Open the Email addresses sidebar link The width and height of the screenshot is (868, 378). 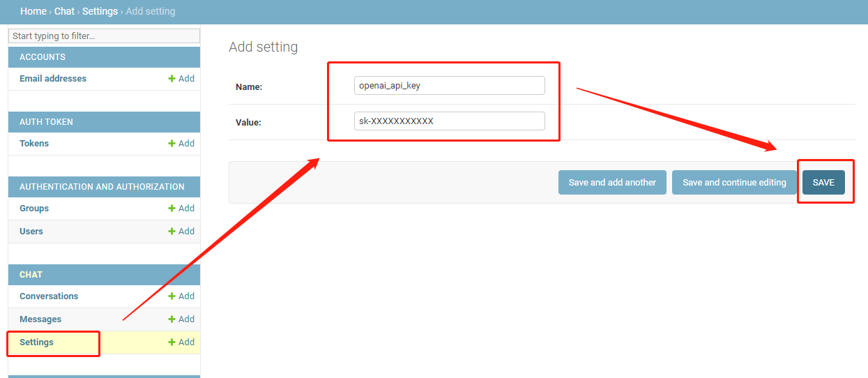point(53,79)
